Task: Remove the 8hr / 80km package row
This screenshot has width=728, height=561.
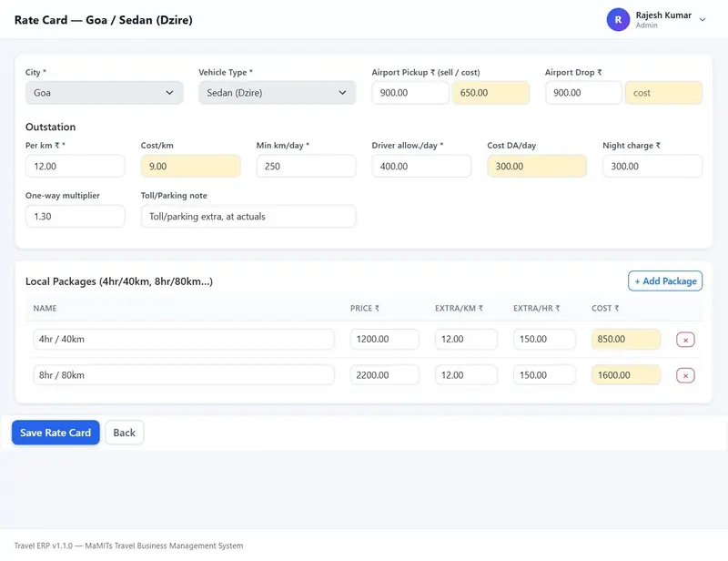Action: (x=685, y=375)
